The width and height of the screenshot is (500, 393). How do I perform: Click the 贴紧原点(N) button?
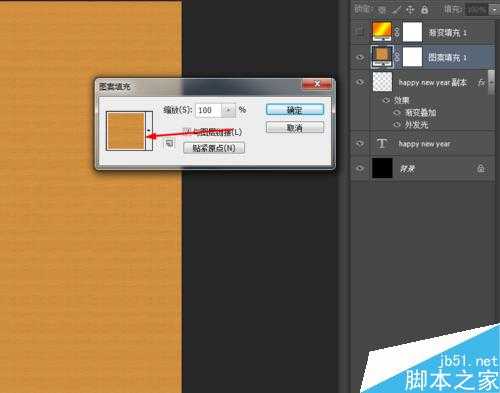[x=214, y=148]
